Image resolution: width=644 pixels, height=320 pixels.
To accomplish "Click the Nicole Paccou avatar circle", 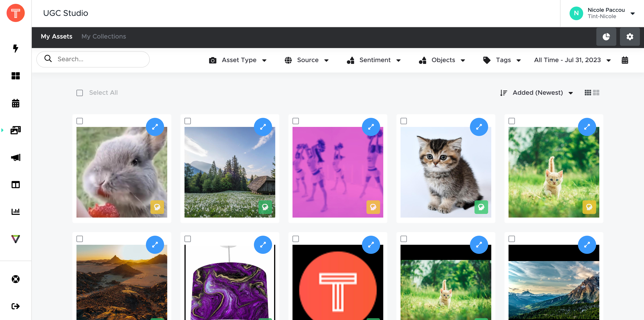I will (x=576, y=13).
